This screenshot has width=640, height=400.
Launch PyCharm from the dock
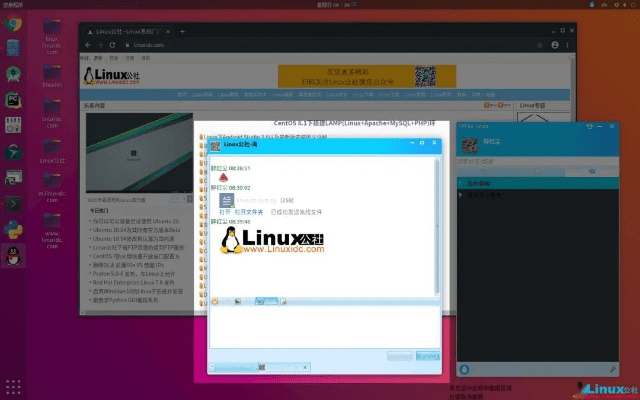(x=13, y=100)
